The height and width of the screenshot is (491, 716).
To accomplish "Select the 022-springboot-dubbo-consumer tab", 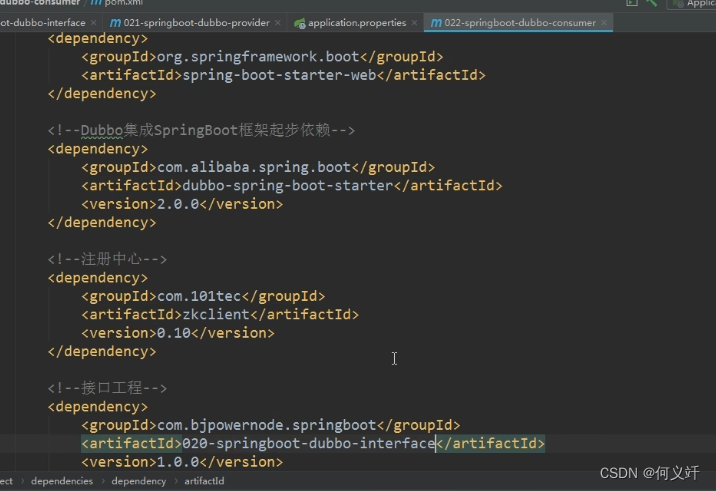I will [x=520, y=22].
